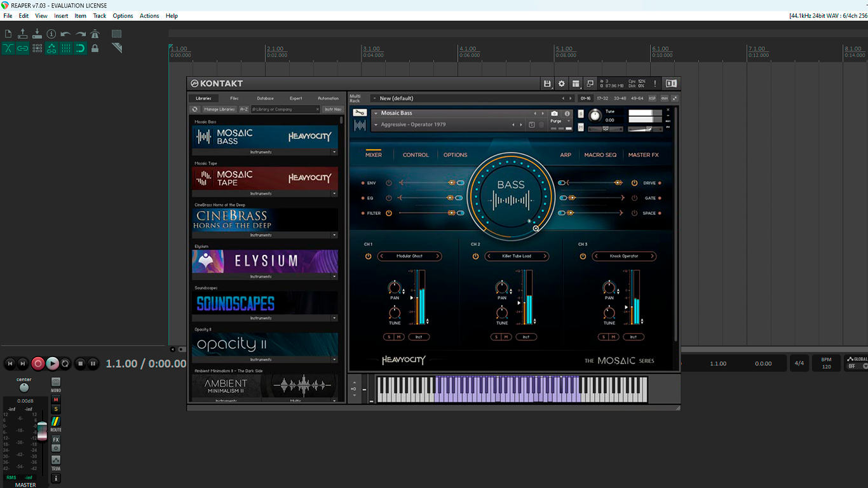Image resolution: width=868 pixels, height=488 pixels.
Task: Click the Library or Company search field
Action: (x=285, y=109)
